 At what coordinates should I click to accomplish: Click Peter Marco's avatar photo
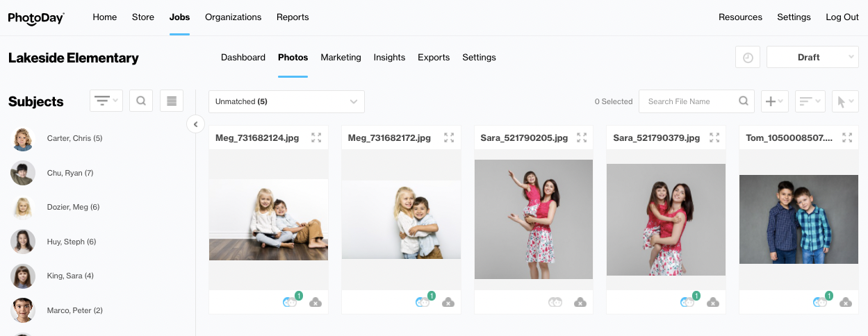tap(23, 310)
